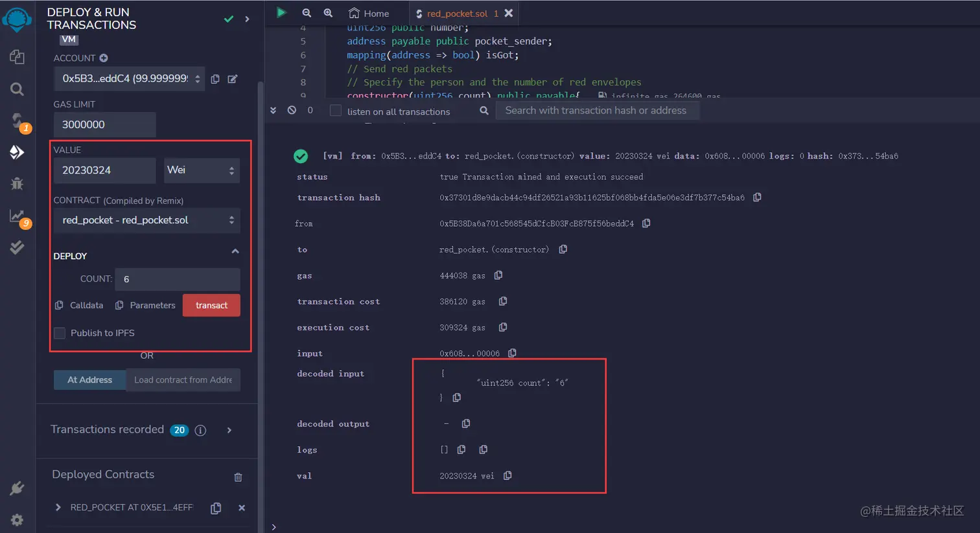Image resolution: width=980 pixels, height=533 pixels.
Task: Open the Search in files sidebar icon
Action: pyautogui.click(x=17, y=89)
